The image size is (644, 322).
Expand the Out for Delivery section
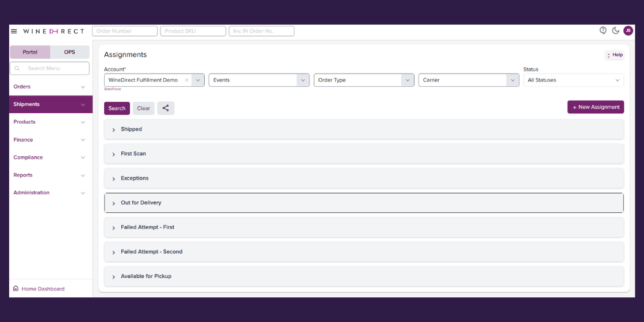point(364,203)
